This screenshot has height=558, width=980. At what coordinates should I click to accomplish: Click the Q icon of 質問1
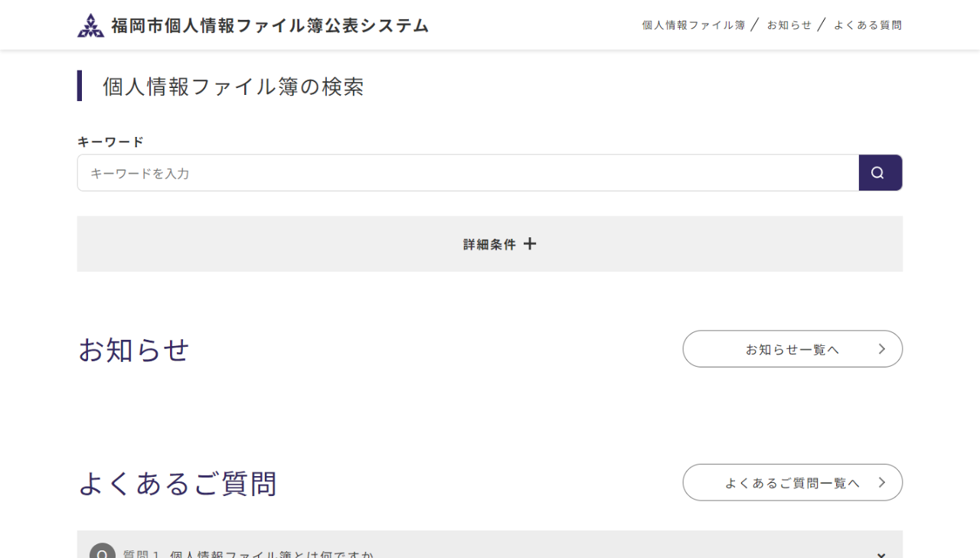point(103,551)
